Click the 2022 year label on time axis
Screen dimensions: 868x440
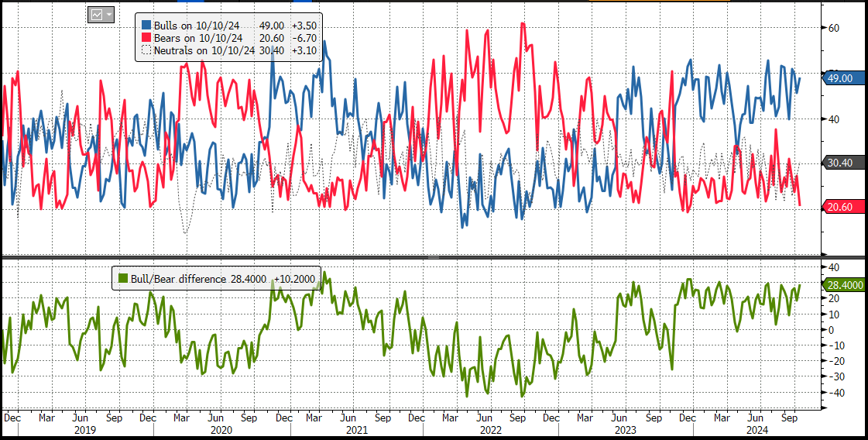[x=490, y=429]
